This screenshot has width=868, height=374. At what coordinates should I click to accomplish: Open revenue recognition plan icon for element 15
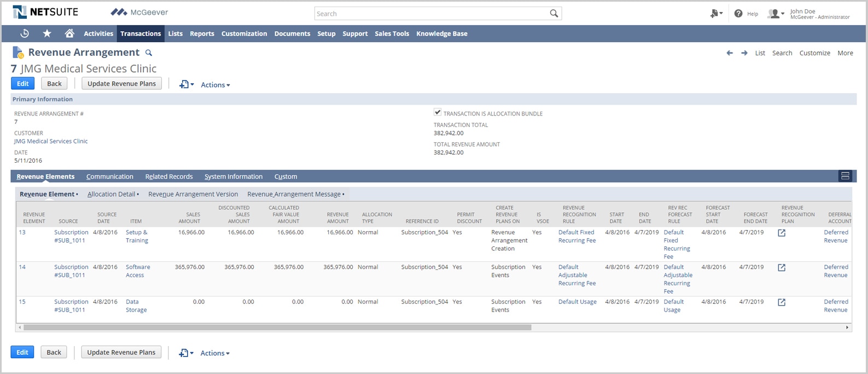point(782,302)
